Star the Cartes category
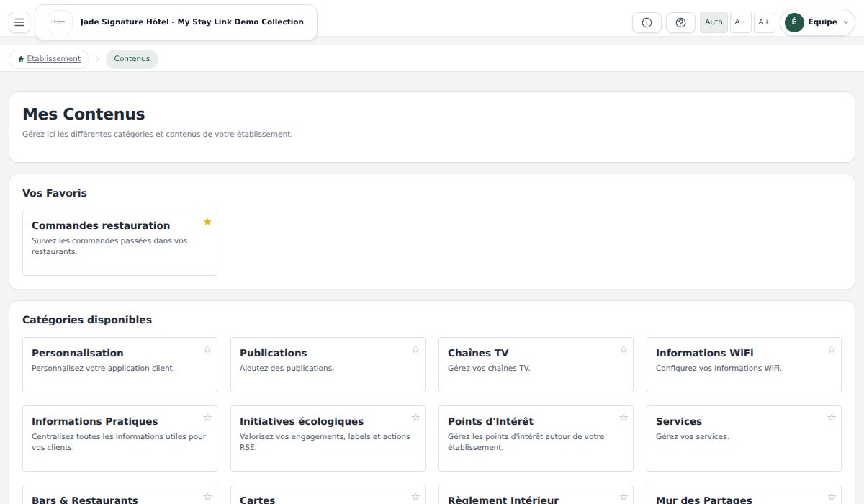The image size is (864, 504). click(x=415, y=497)
